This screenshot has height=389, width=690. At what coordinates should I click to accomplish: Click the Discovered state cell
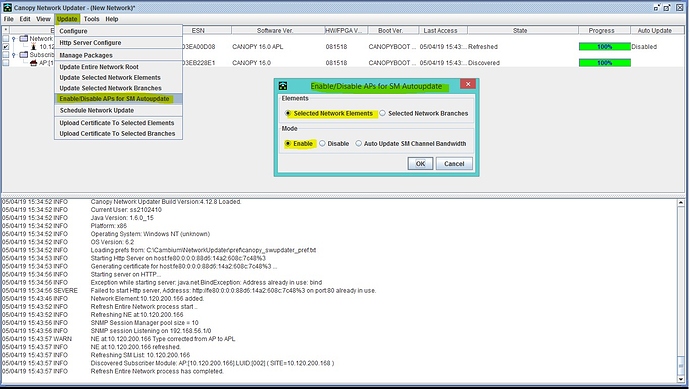[x=484, y=63]
